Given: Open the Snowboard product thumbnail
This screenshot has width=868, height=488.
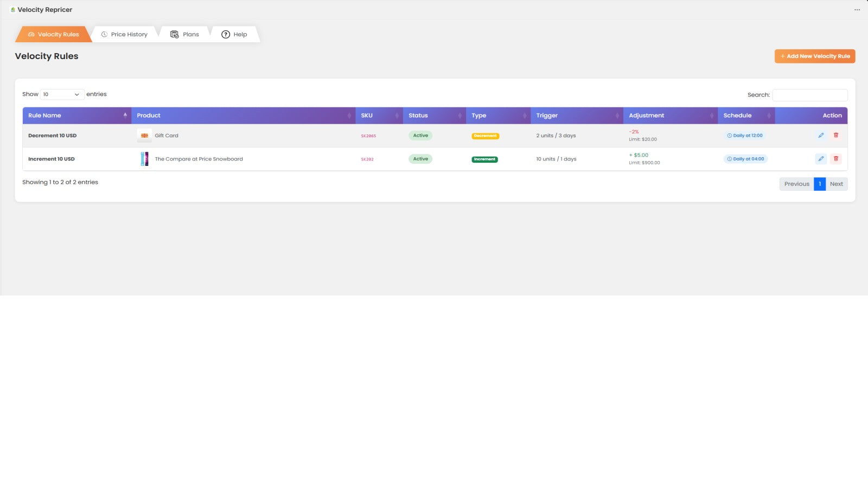Looking at the screenshot, I should tap(144, 159).
